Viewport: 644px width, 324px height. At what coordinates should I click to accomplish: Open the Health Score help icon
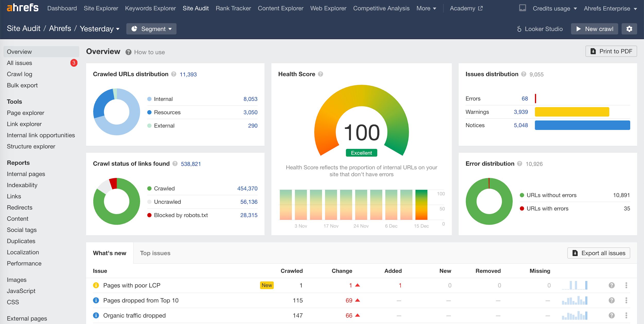click(x=321, y=74)
